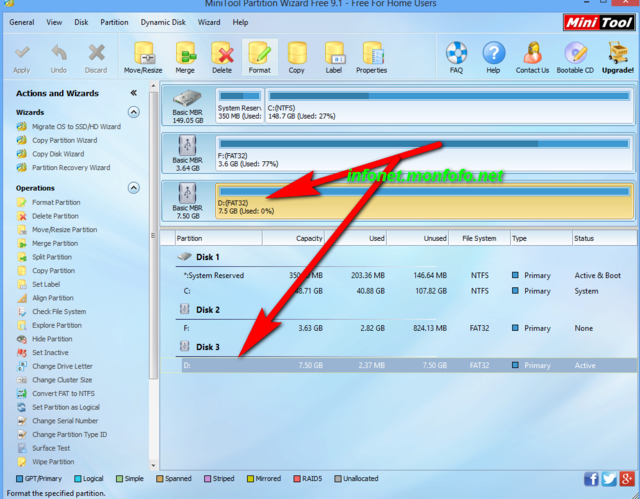
Task: Open the Twitter icon in status bar
Action: click(x=609, y=479)
